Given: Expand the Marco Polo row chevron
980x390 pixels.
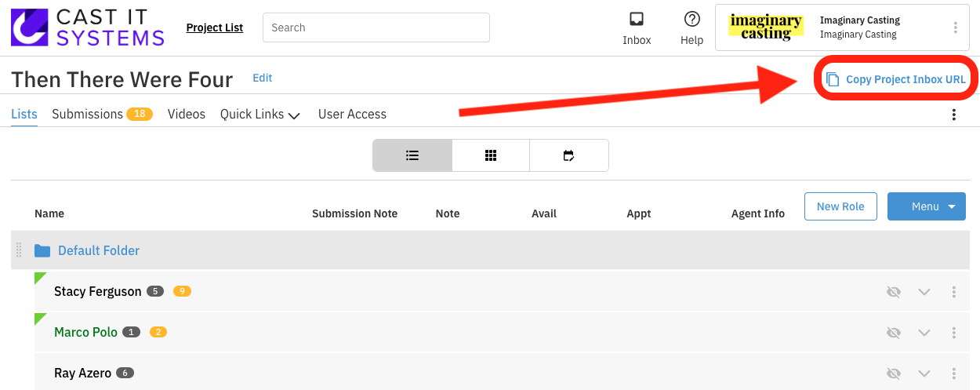Looking at the screenshot, I should tap(924, 333).
